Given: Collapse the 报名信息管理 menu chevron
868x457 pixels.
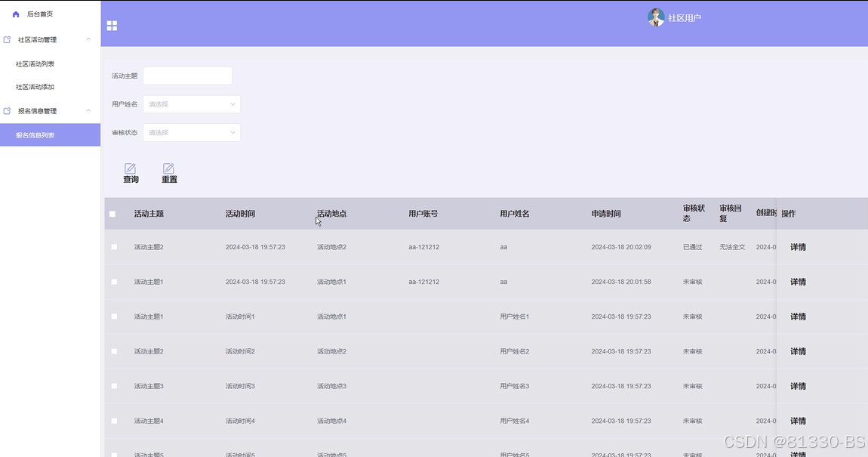Looking at the screenshot, I should click(88, 111).
